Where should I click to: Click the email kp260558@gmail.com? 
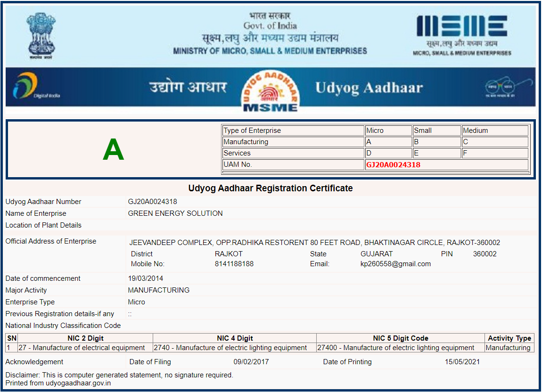coord(395,264)
